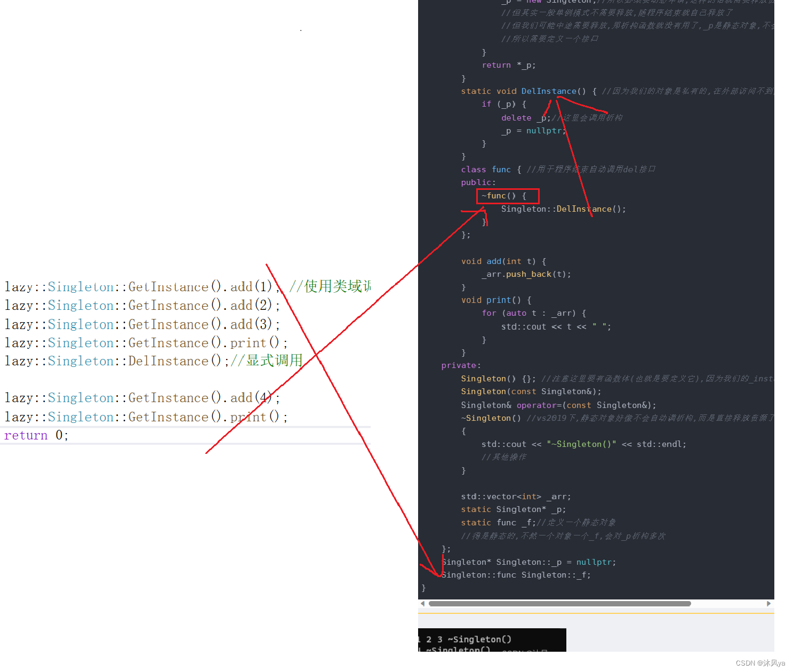Image resolution: width=793 pixels, height=672 pixels.
Task: Click the 'delete _p;' statement
Action: pos(526,118)
